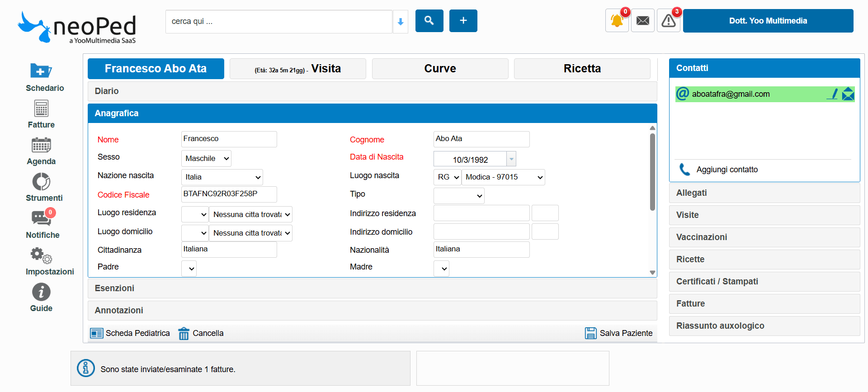Viewport: 868px width, 392px height.
Task: Click the Nome field containing Francesco
Action: 229,139
